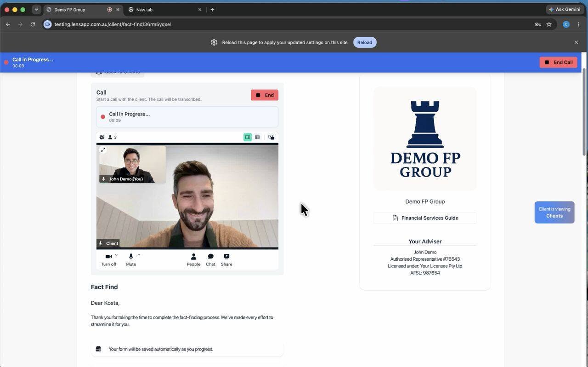This screenshot has width=588, height=367.
Task: Click the site permissions camera icon in address bar
Action: point(47,24)
